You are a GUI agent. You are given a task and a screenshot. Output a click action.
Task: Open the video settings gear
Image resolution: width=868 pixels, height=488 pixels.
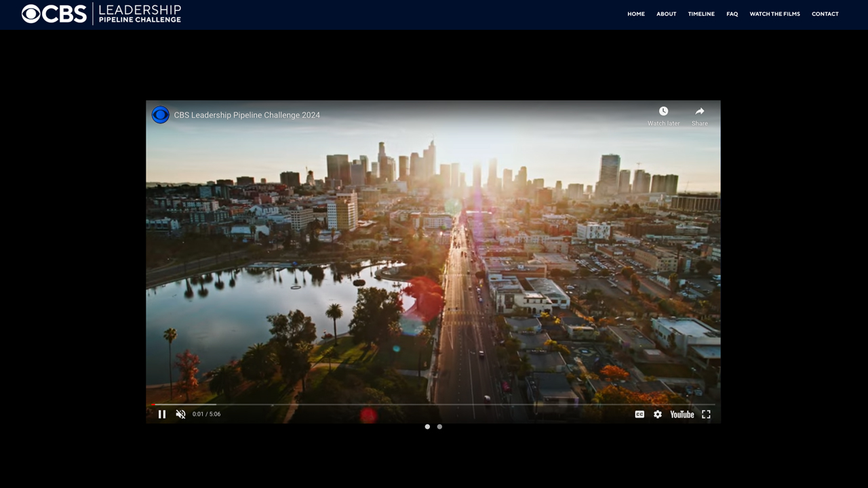(x=658, y=414)
